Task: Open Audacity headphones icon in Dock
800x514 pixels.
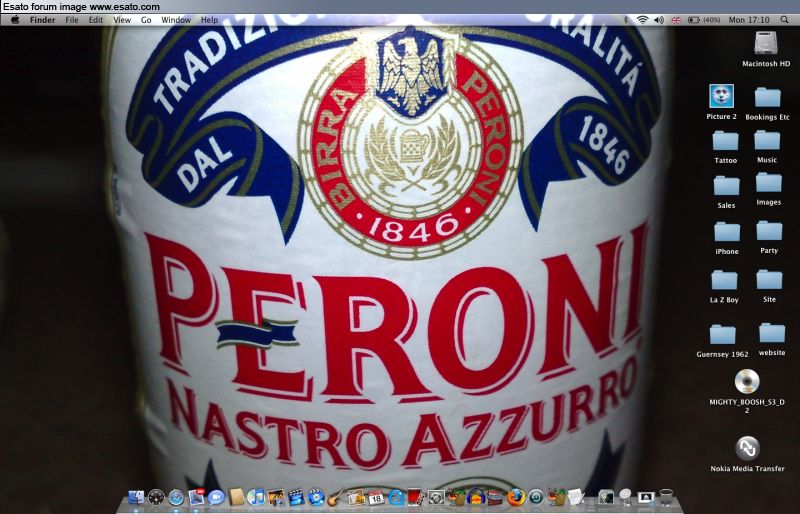Action: point(476,497)
